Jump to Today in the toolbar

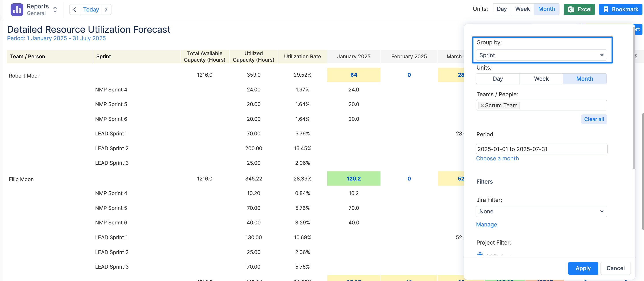tap(91, 9)
